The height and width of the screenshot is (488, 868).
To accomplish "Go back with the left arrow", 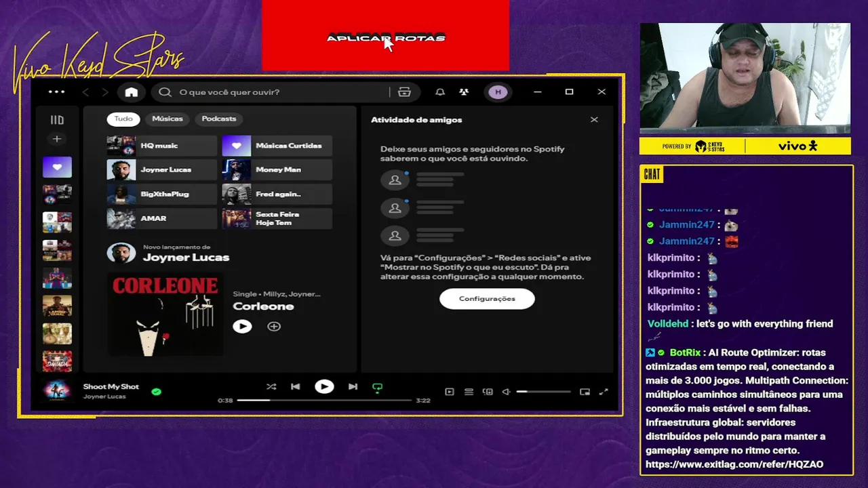I will pyautogui.click(x=85, y=92).
